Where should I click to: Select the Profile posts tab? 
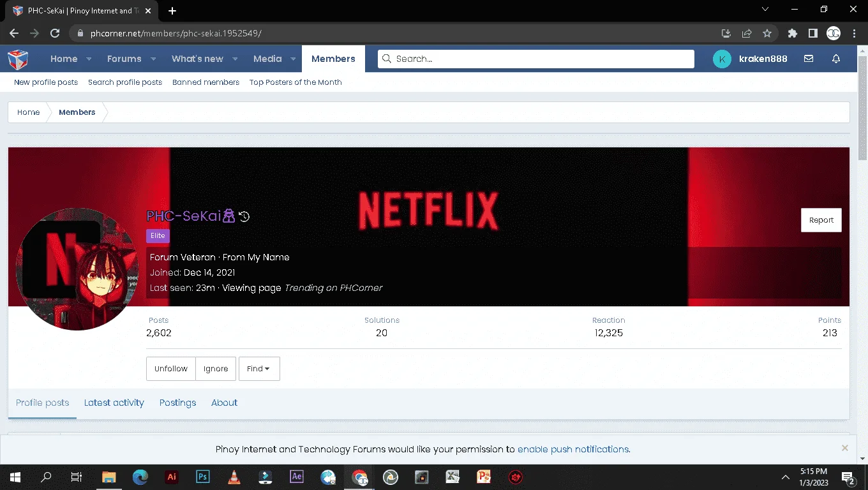(x=42, y=403)
